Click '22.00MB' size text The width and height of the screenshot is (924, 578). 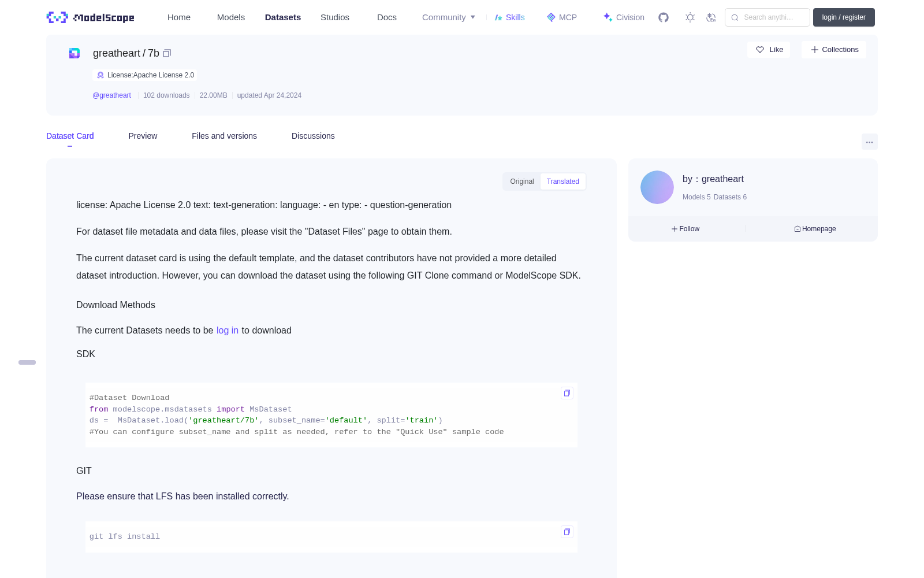214,95
